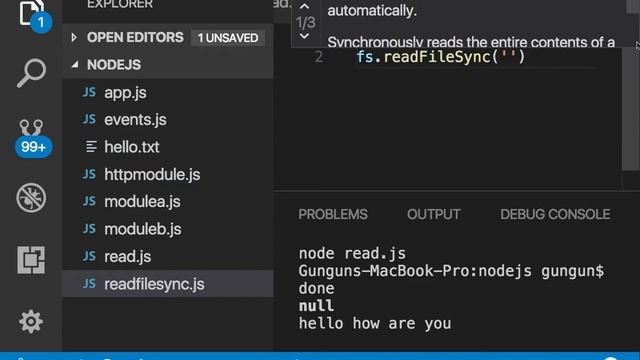Open the Extensions view icon
The image size is (640, 360).
click(x=31, y=260)
